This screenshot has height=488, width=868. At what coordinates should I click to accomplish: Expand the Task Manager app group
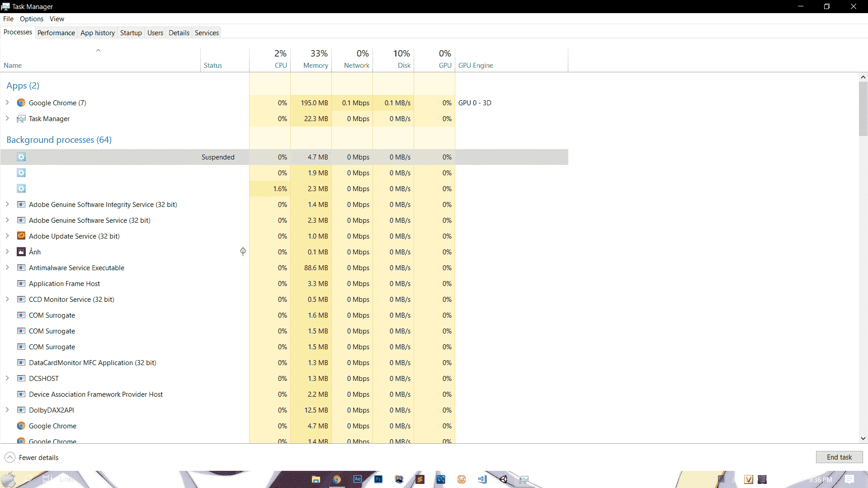[x=7, y=118]
